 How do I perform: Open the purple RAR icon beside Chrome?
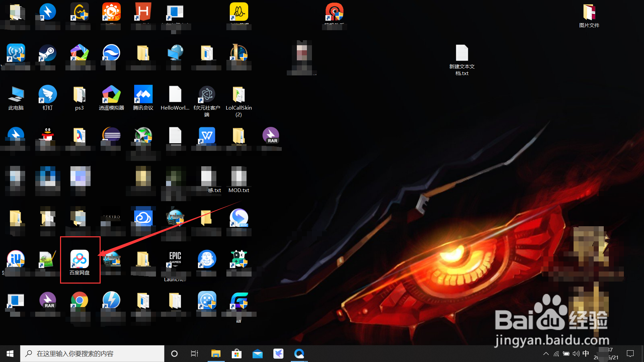coord(48,301)
